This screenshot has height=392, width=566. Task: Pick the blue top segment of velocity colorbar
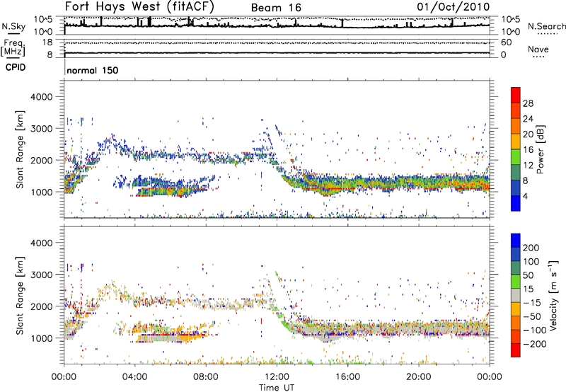(x=516, y=241)
